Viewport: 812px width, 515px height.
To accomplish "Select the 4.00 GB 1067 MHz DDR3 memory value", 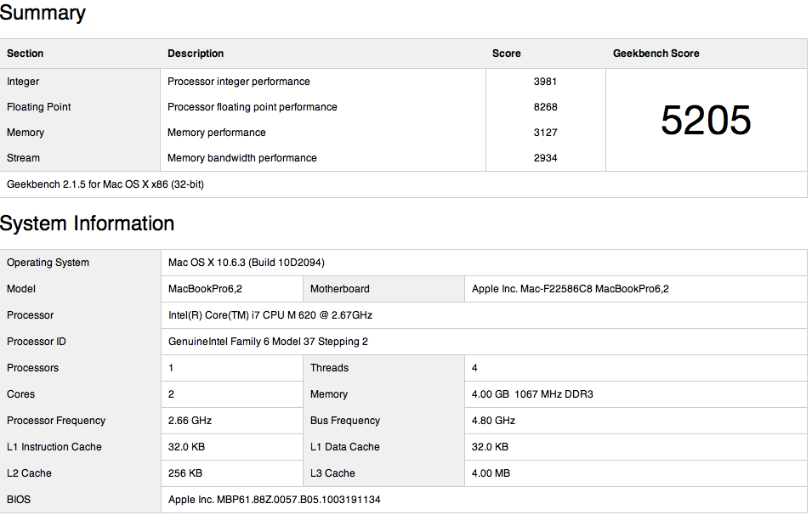I will (x=532, y=394).
